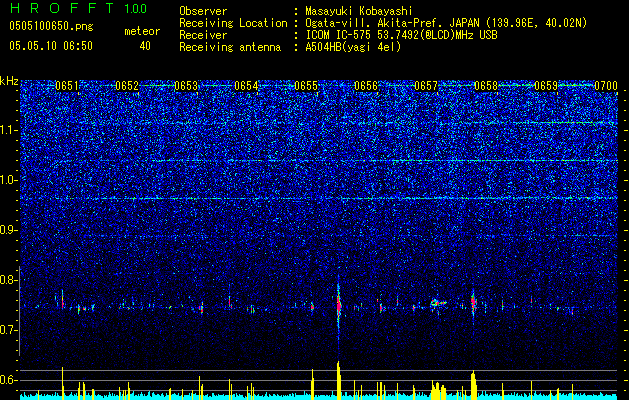Click the 1.1 kHz axis label
Image resolution: width=629 pixels, height=400 pixels.
[7, 130]
